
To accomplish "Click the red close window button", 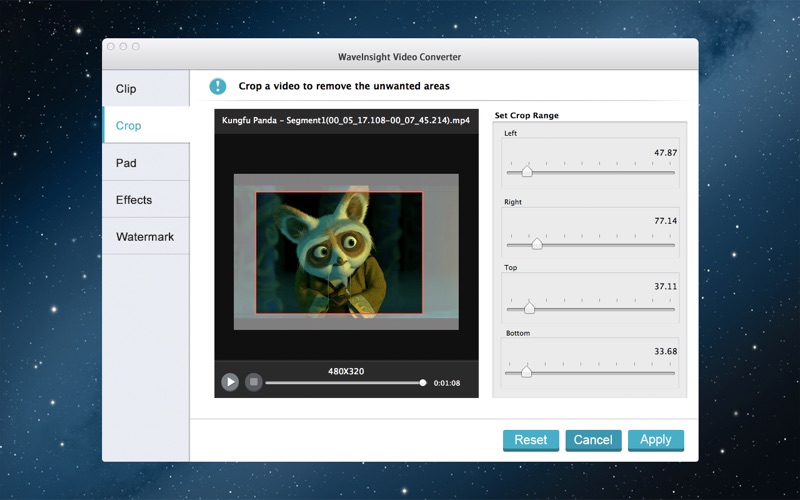I will coord(111,46).
